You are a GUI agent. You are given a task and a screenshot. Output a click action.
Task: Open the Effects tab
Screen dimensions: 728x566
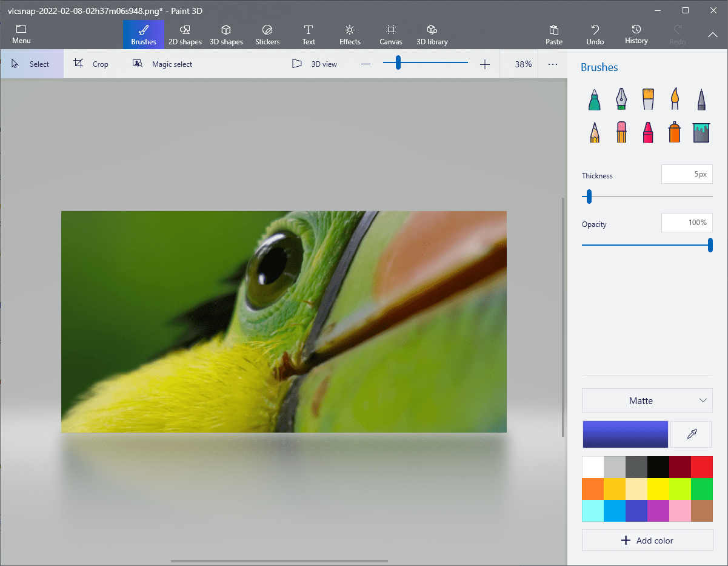coord(350,35)
